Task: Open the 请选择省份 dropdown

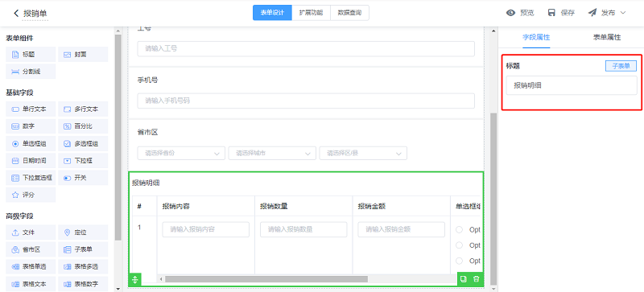Action: [x=181, y=153]
